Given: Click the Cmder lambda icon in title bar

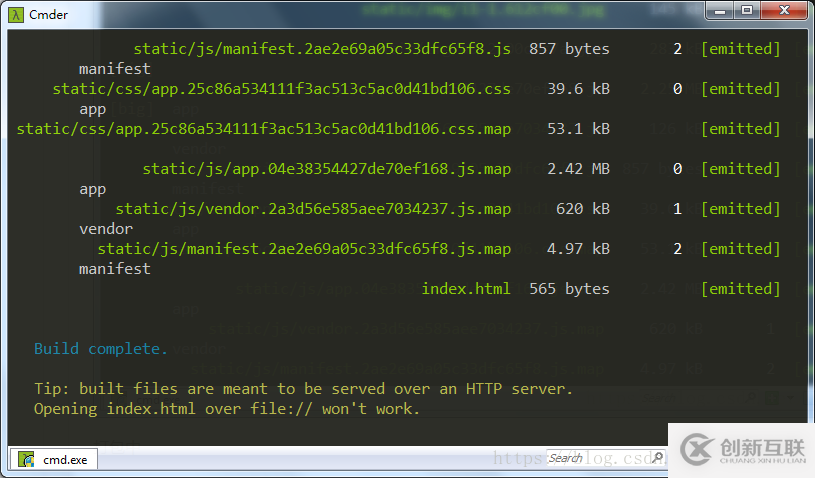Looking at the screenshot, I should (x=16, y=15).
